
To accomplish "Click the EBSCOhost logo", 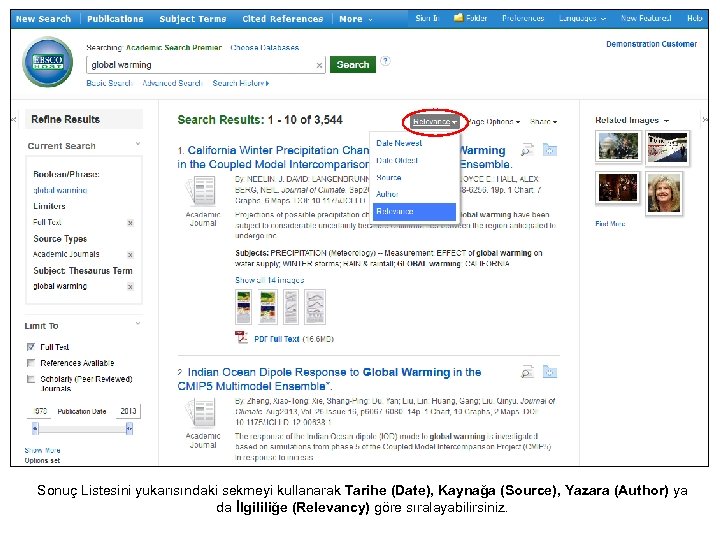I will 48,62.
